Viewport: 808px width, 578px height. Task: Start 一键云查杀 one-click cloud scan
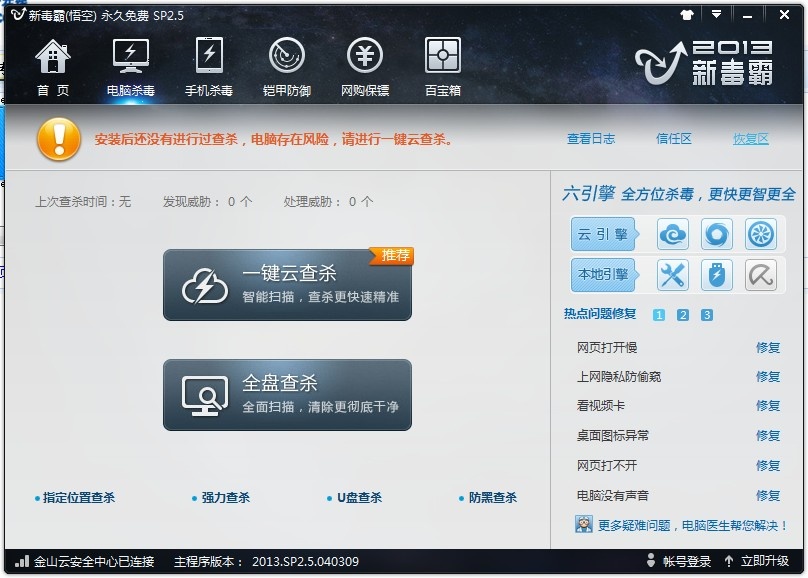[286, 285]
